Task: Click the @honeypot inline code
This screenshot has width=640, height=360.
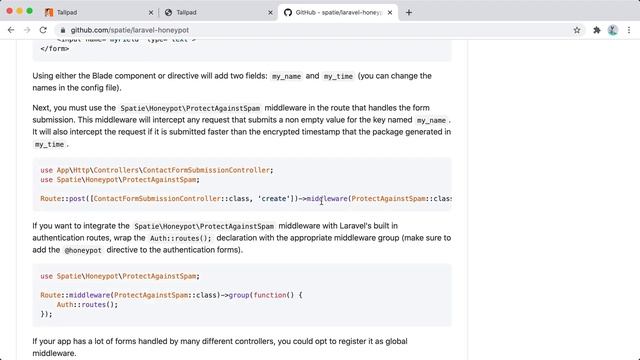Action: coord(83,250)
